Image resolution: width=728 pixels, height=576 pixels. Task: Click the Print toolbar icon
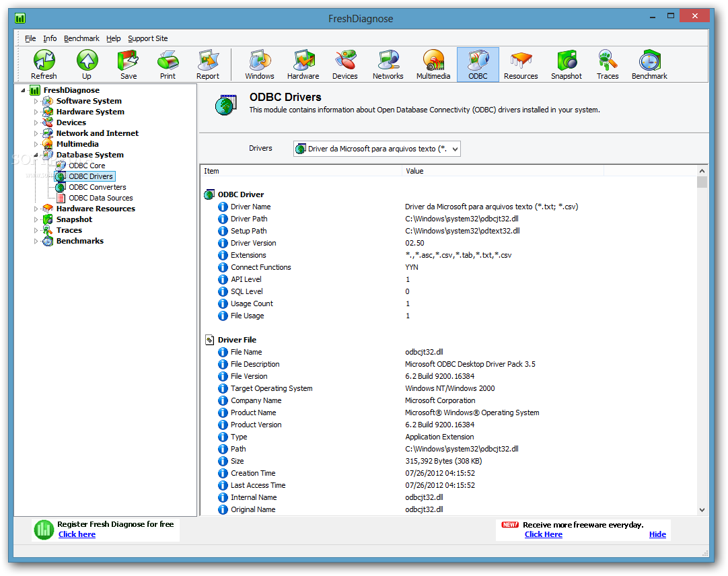pos(168,61)
